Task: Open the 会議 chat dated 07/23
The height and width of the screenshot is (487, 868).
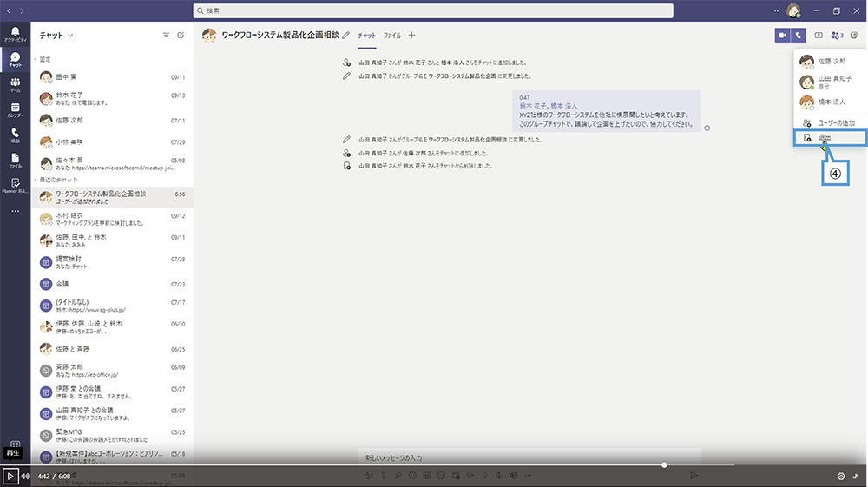Action: coord(112,284)
